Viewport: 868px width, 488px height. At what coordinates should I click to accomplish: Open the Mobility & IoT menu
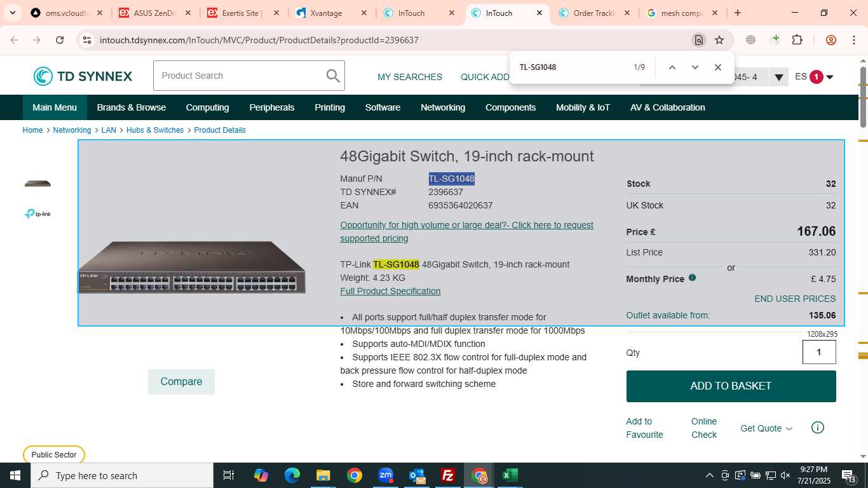583,107
